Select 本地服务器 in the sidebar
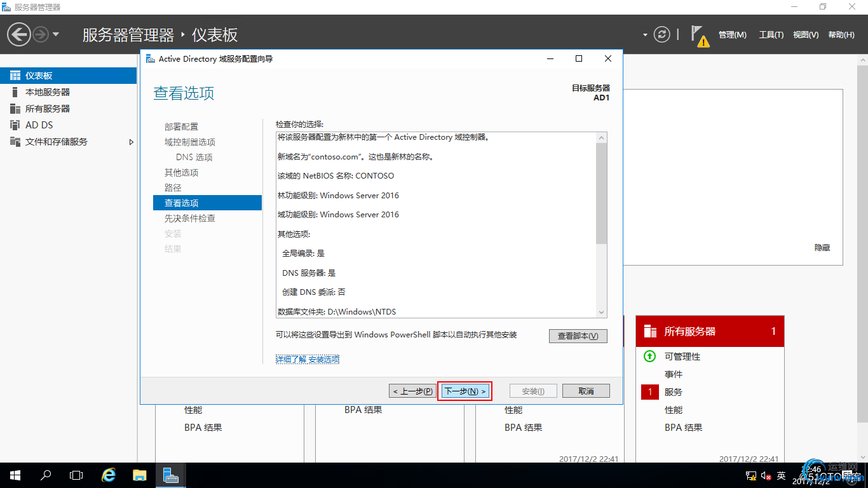 click(x=68, y=92)
